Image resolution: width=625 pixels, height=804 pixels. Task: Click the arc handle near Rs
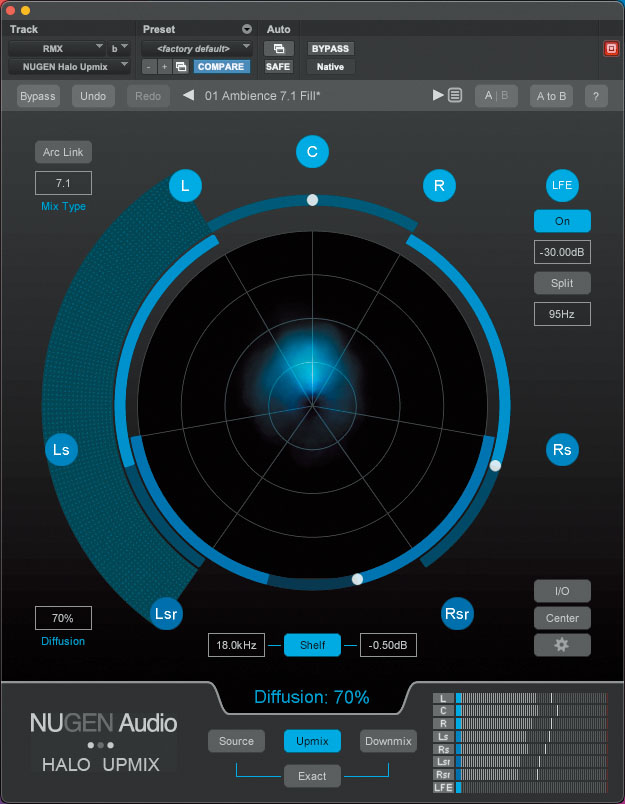tap(495, 465)
